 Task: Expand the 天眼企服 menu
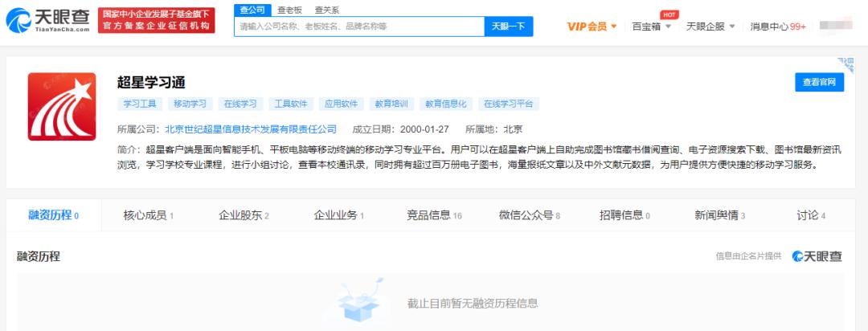pyautogui.click(x=710, y=27)
